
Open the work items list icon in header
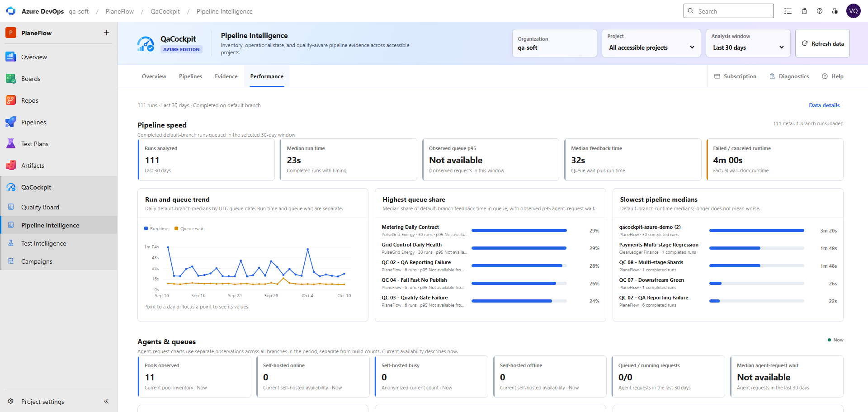788,11
